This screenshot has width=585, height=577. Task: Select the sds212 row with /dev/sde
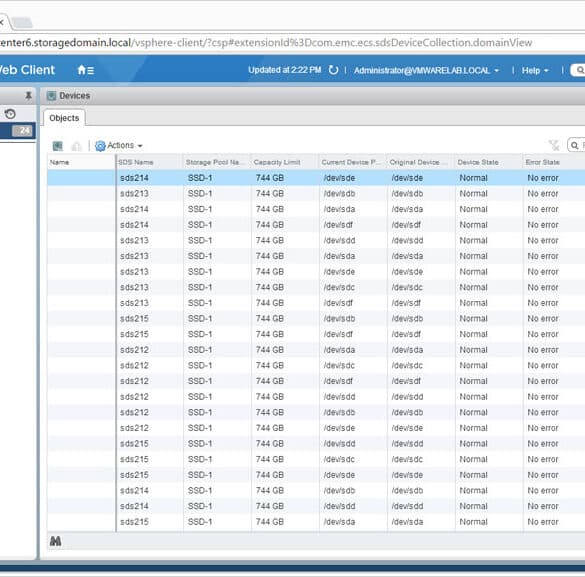click(x=316, y=428)
